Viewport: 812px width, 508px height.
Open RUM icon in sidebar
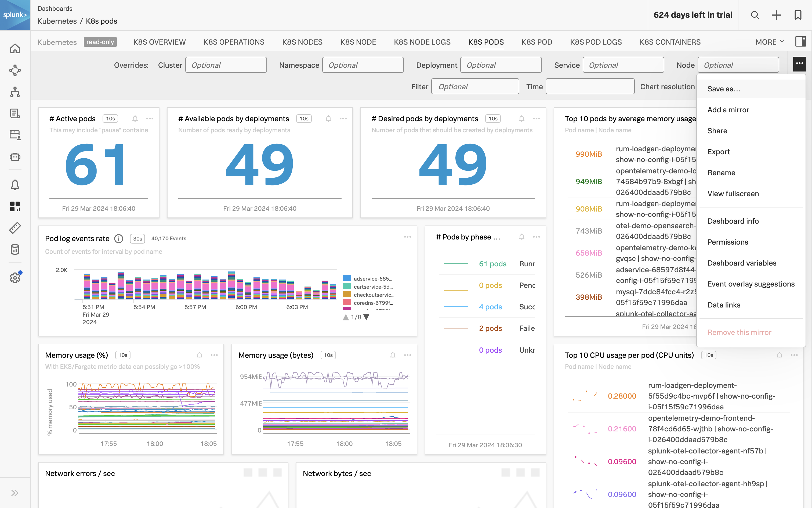(x=15, y=135)
